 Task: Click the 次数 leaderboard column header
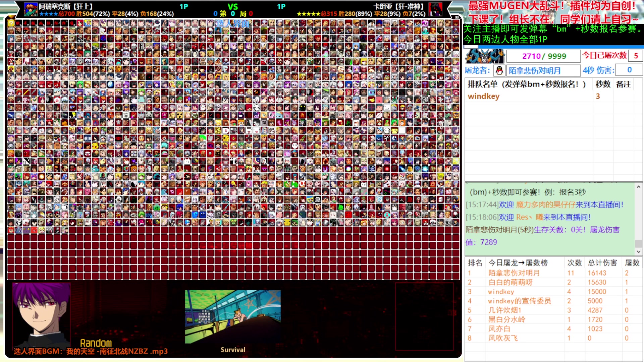[x=574, y=263]
